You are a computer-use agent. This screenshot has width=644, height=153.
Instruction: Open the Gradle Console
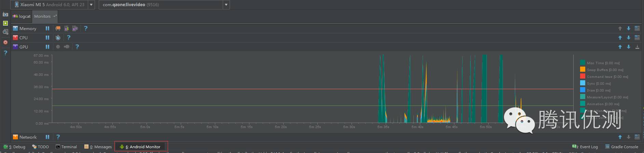pyautogui.click(x=622, y=147)
